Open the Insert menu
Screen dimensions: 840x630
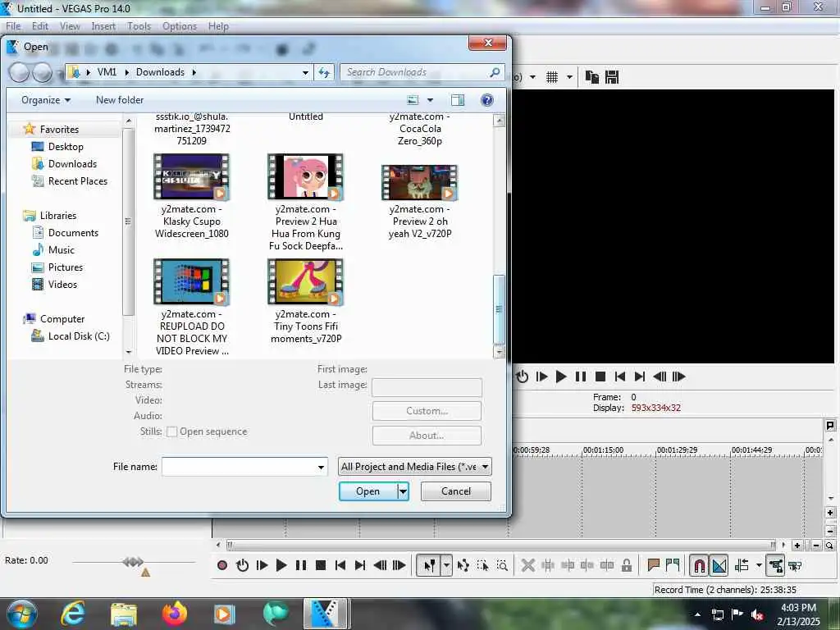point(103,26)
